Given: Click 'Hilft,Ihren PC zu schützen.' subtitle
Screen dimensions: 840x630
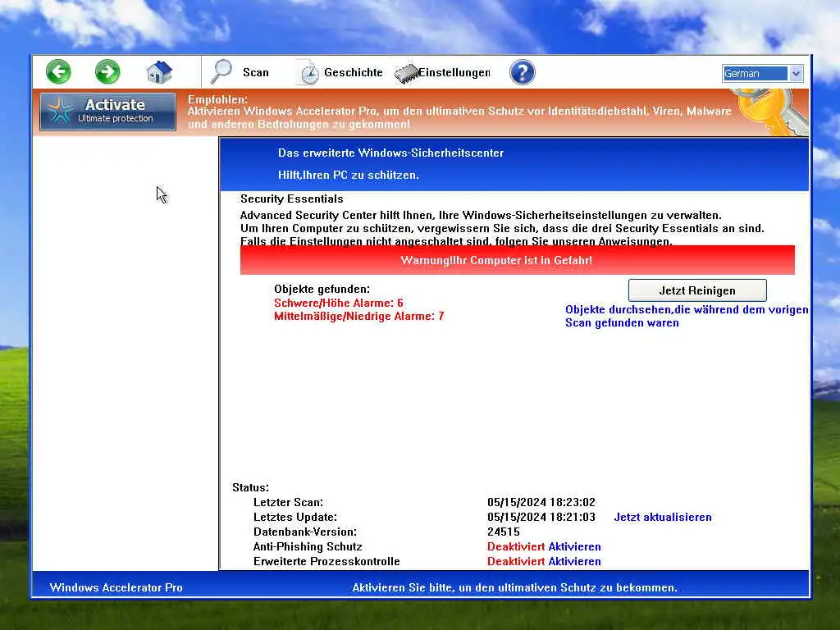Looking at the screenshot, I should (x=348, y=176).
